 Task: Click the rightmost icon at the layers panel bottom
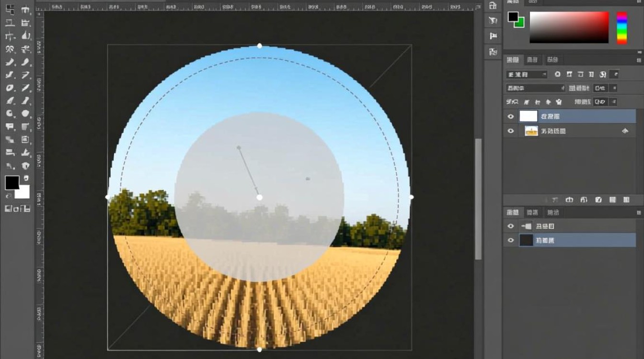(x=626, y=200)
